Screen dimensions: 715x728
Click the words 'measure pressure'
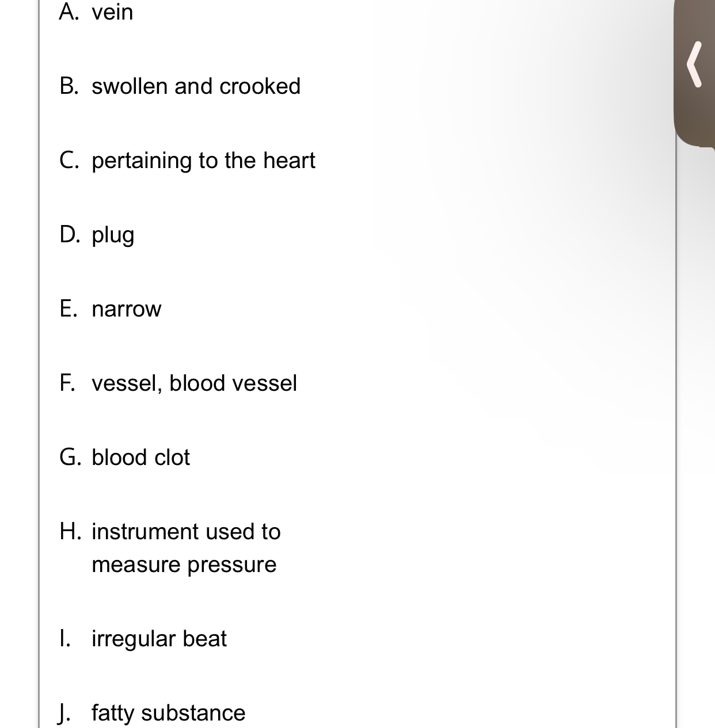click(x=184, y=565)
